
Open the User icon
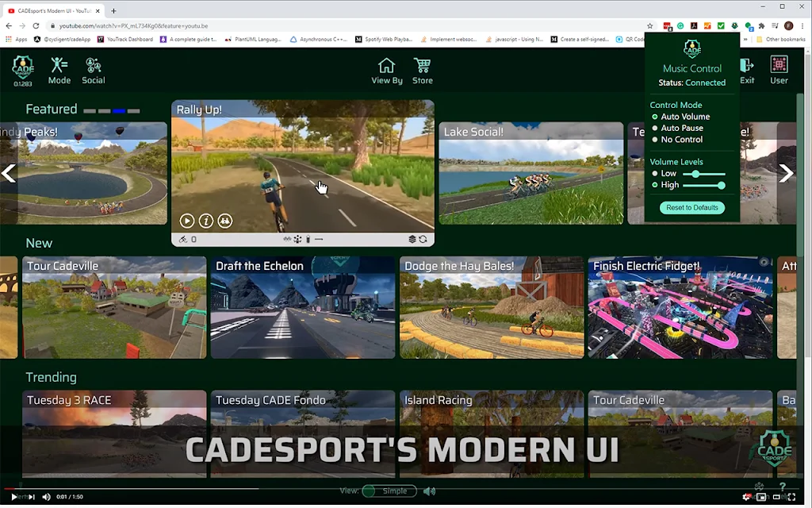(x=779, y=71)
